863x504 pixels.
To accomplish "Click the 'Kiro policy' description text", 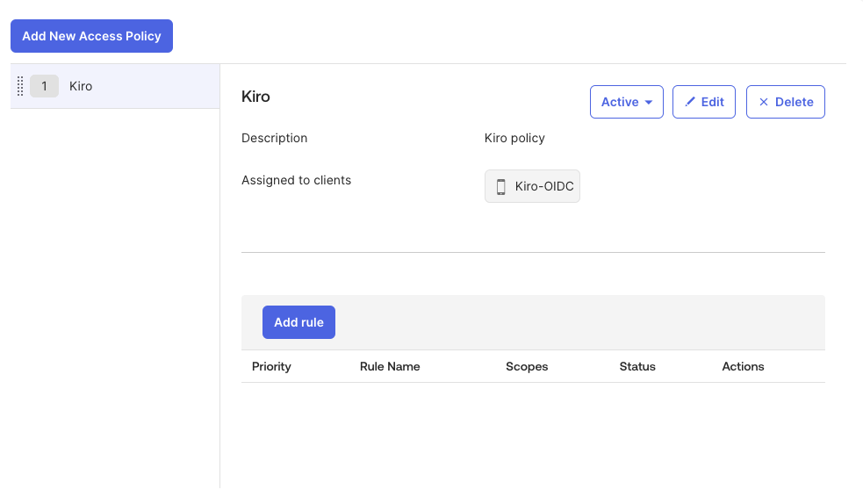I will (514, 138).
